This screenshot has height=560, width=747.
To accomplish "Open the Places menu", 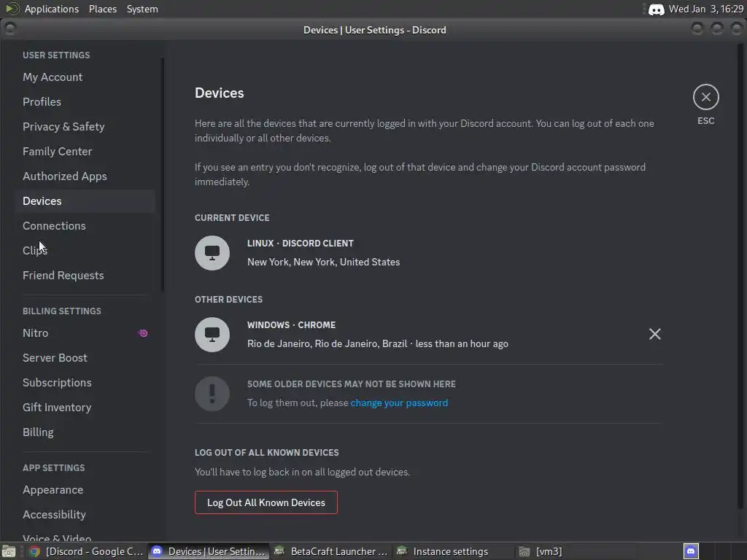I will click(102, 9).
